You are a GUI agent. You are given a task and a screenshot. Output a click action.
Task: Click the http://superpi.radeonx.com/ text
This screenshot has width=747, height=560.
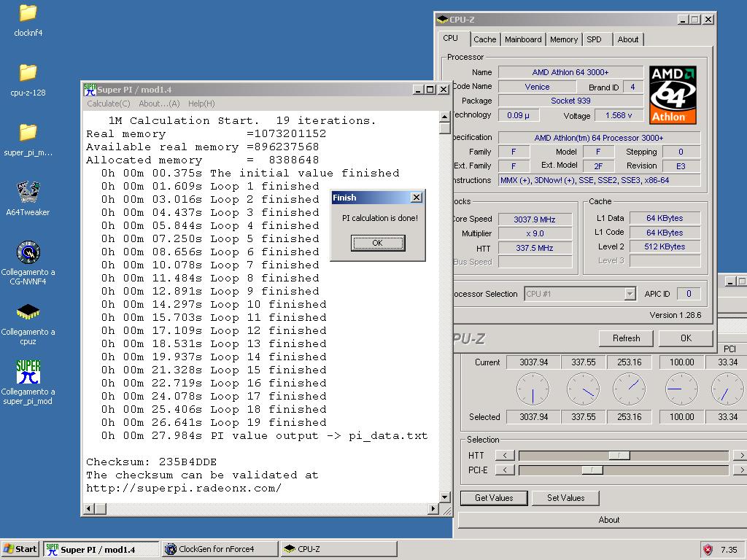point(184,488)
